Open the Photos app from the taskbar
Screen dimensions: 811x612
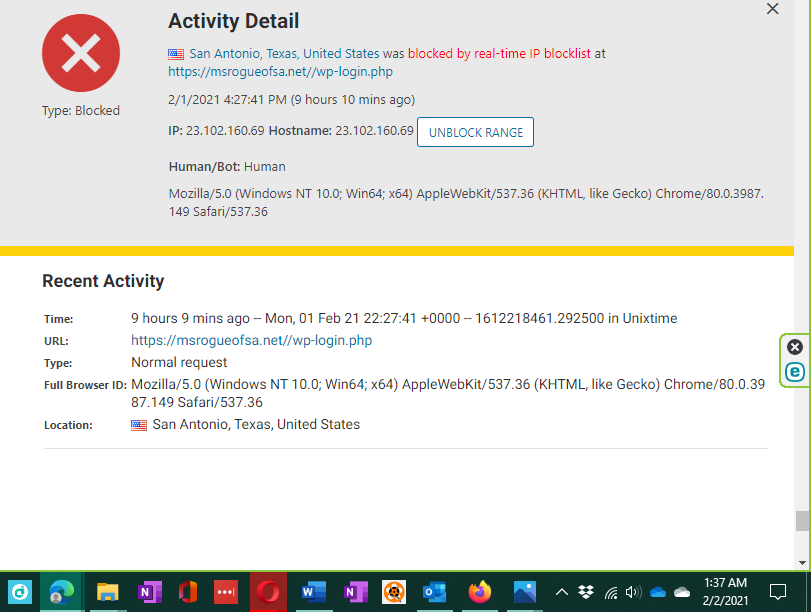coord(525,592)
